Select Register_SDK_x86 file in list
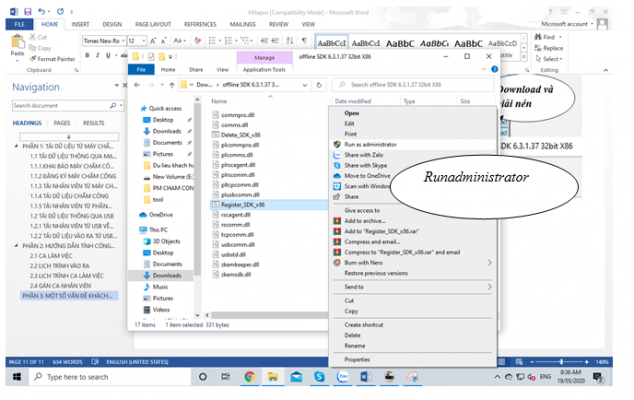 [x=243, y=204]
